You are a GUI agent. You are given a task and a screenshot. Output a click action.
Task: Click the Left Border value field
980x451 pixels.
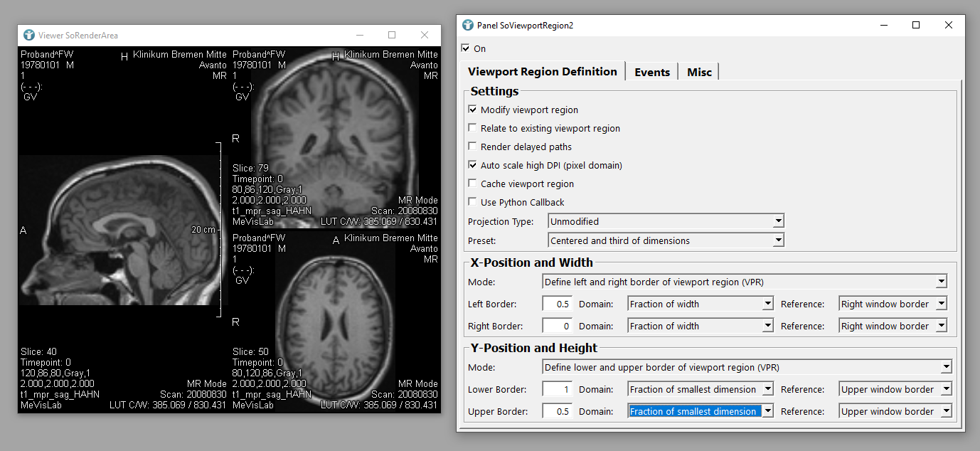pyautogui.click(x=557, y=304)
